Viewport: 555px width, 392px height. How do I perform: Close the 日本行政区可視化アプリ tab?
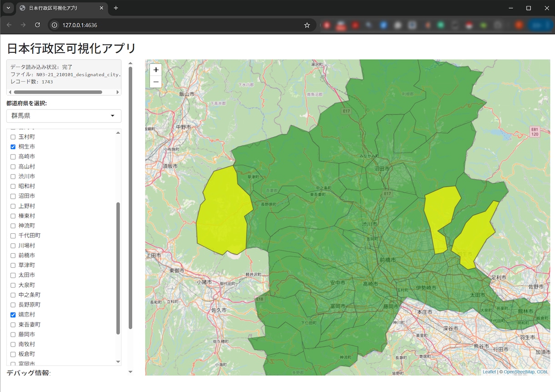coord(101,8)
